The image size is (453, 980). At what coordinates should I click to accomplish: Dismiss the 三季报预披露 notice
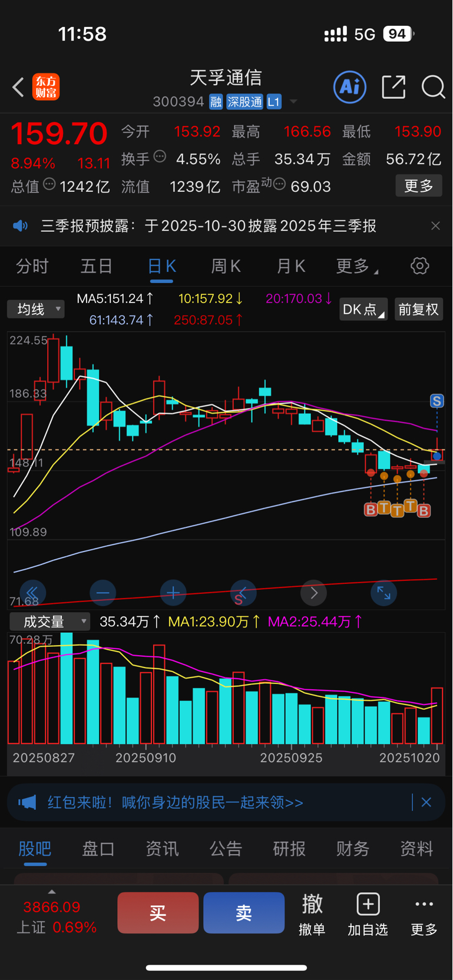(435, 226)
